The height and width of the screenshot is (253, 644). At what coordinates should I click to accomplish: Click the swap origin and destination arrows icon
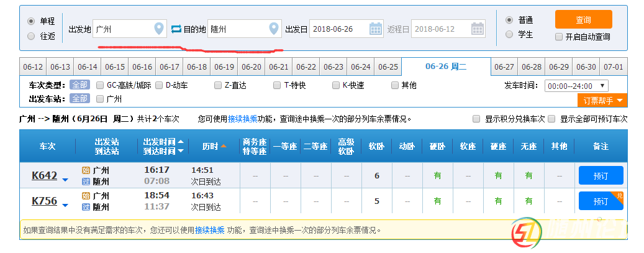point(176,29)
